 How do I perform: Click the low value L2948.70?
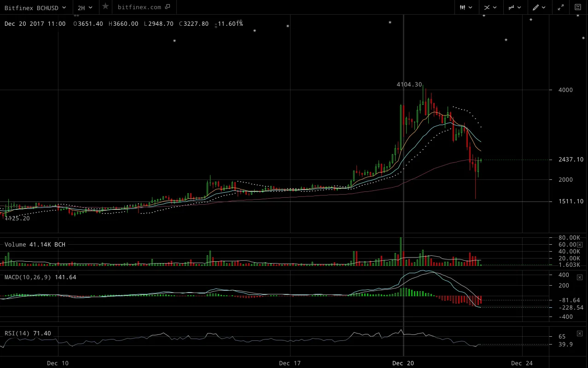point(158,24)
